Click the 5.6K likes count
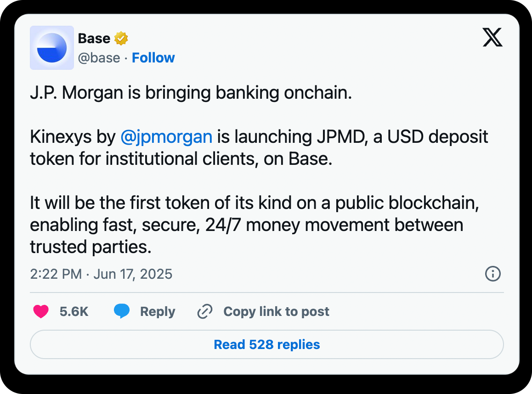 click(74, 312)
